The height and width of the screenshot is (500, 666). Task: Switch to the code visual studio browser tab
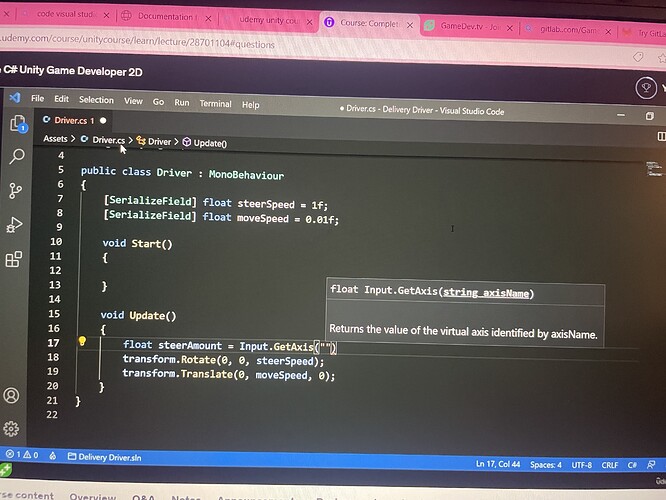[65, 14]
